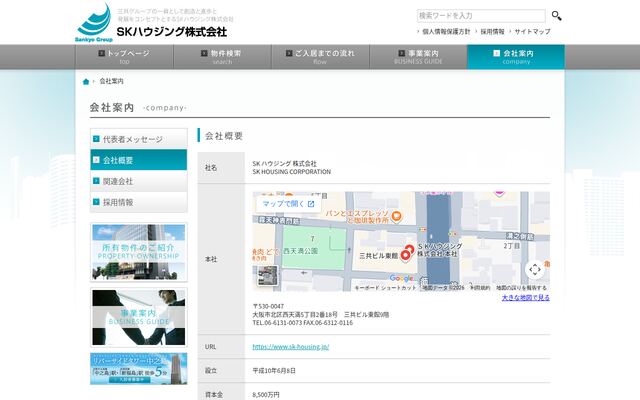The height and width of the screenshot is (400, 640).
Task: Open 事業案内 Business Guide banner
Action: pyautogui.click(x=139, y=318)
